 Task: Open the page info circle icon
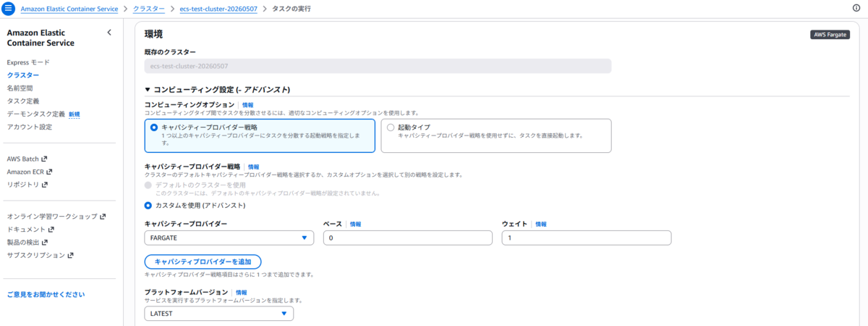(x=856, y=8)
